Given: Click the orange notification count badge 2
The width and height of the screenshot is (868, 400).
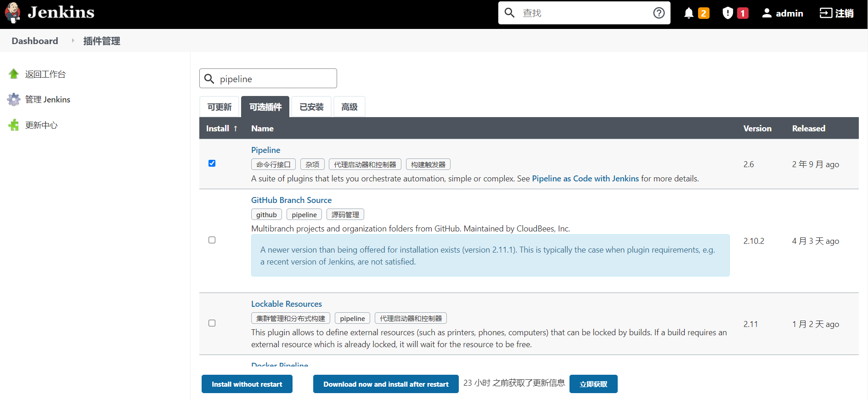Looking at the screenshot, I should click(704, 13).
